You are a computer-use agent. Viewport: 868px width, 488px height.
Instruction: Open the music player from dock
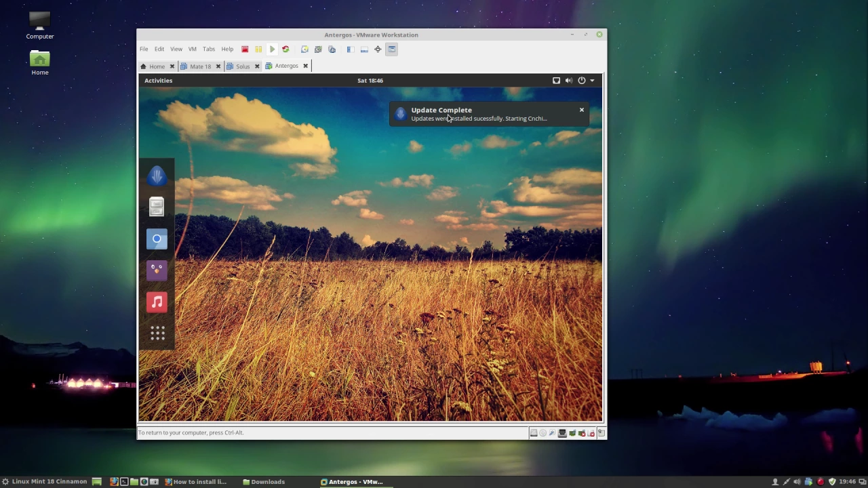[x=157, y=302]
